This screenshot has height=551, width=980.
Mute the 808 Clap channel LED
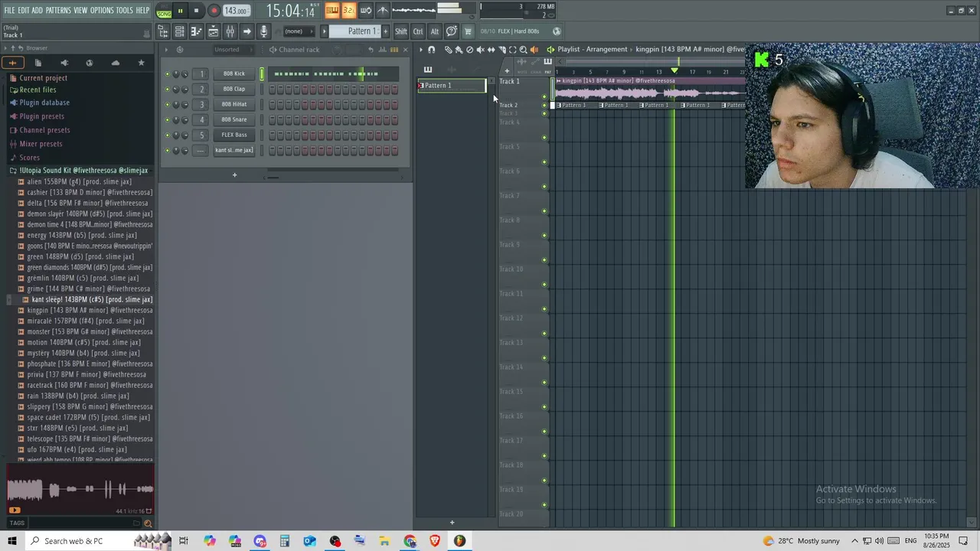click(168, 90)
